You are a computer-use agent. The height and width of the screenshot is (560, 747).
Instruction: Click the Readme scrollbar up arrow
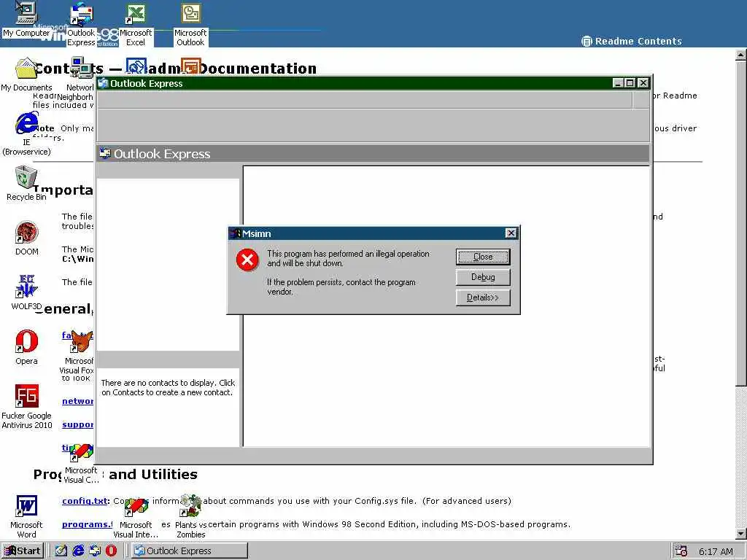pyautogui.click(x=741, y=55)
